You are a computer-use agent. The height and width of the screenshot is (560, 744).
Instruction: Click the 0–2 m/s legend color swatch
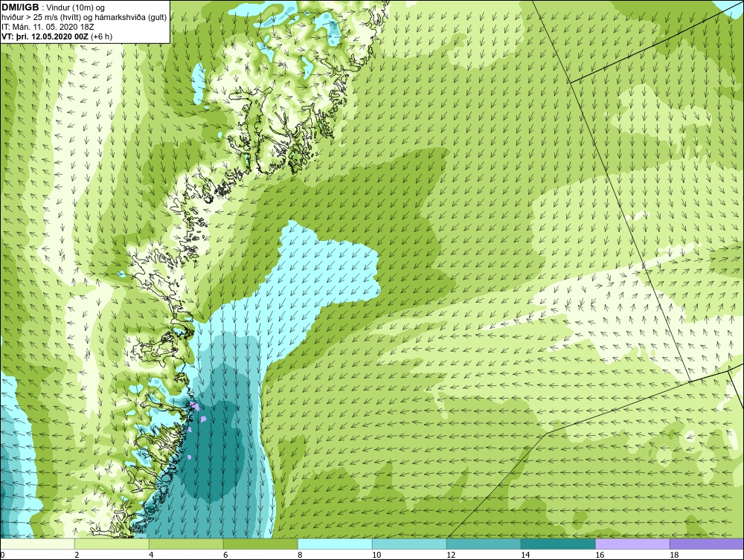pyautogui.click(x=37, y=544)
